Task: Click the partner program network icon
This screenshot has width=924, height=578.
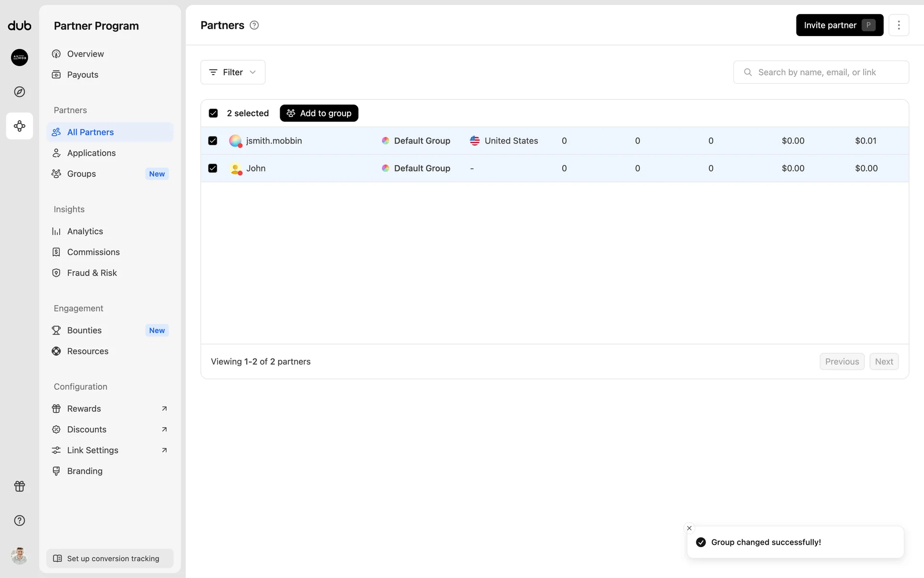Action: 19,126
